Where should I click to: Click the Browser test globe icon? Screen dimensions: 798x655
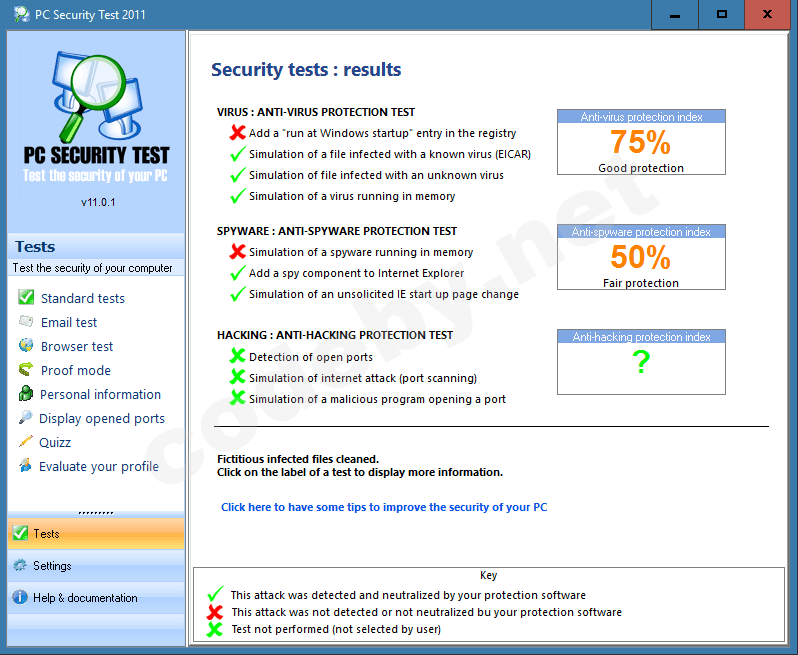(x=26, y=345)
